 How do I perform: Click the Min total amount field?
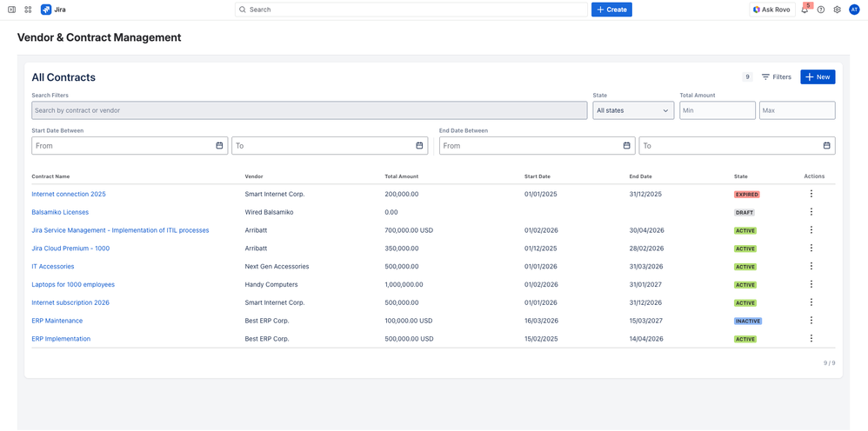coord(717,110)
